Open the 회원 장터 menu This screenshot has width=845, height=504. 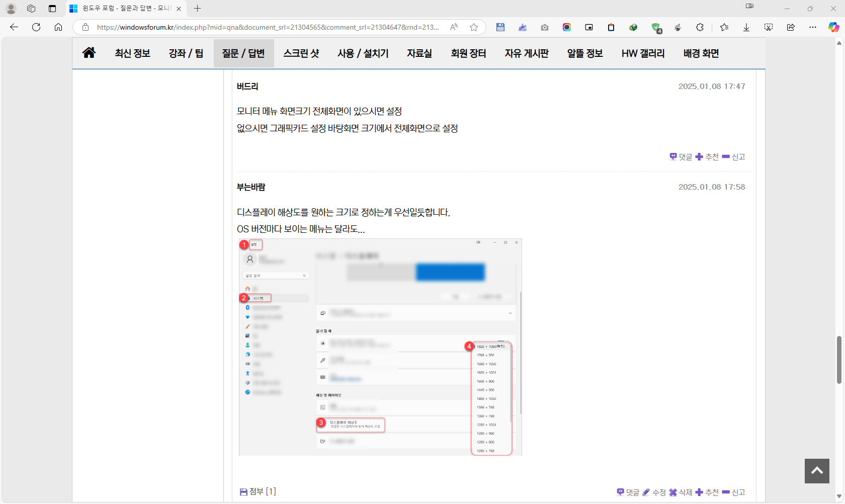pyautogui.click(x=468, y=53)
